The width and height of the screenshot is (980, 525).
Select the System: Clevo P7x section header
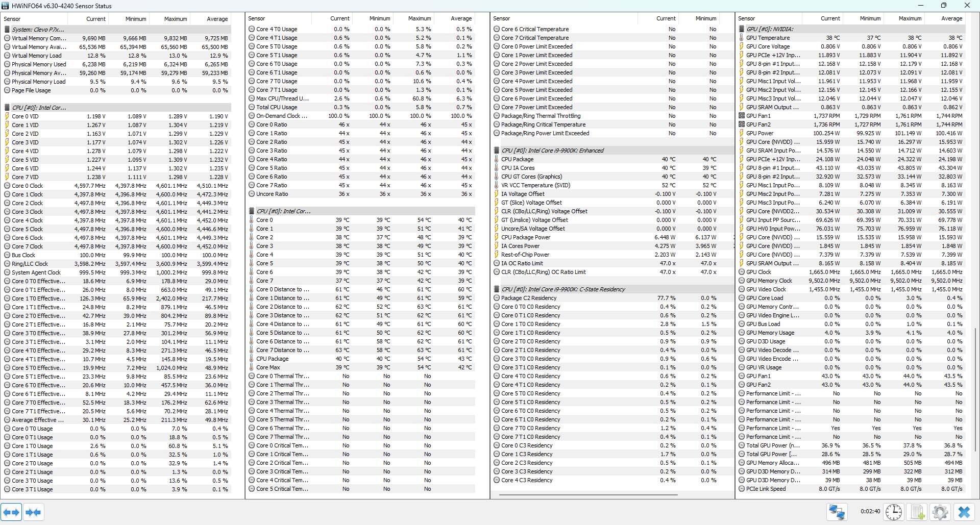(x=116, y=30)
